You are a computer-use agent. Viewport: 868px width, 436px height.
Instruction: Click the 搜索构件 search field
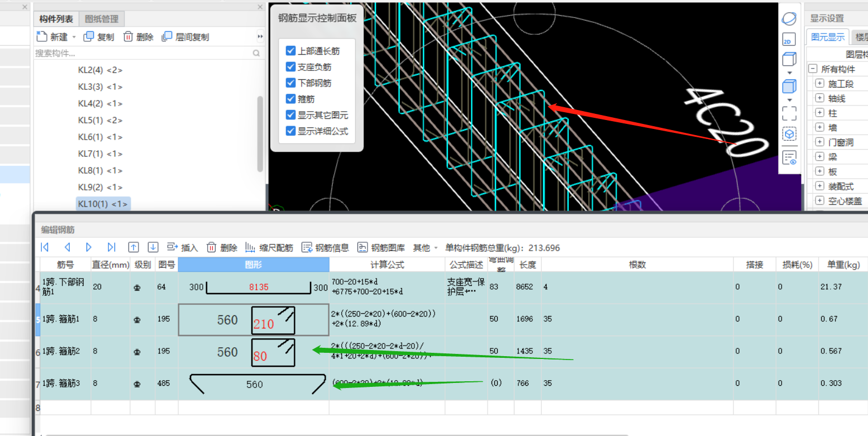click(143, 54)
